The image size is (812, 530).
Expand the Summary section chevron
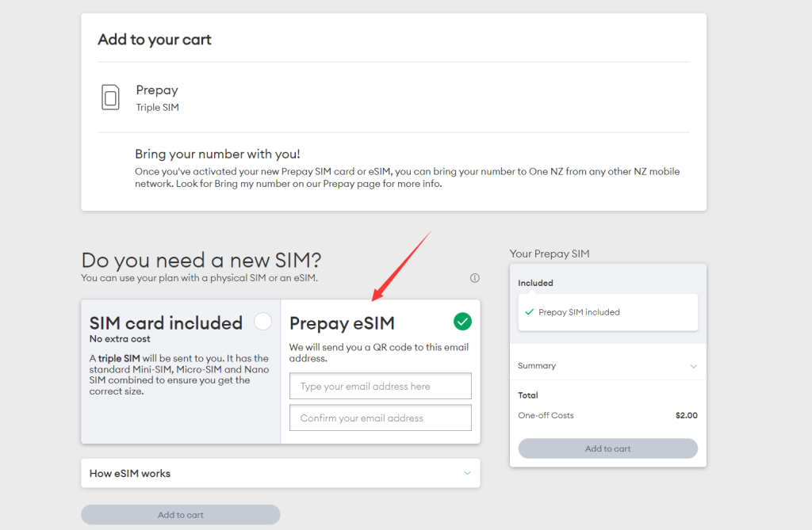(x=693, y=367)
